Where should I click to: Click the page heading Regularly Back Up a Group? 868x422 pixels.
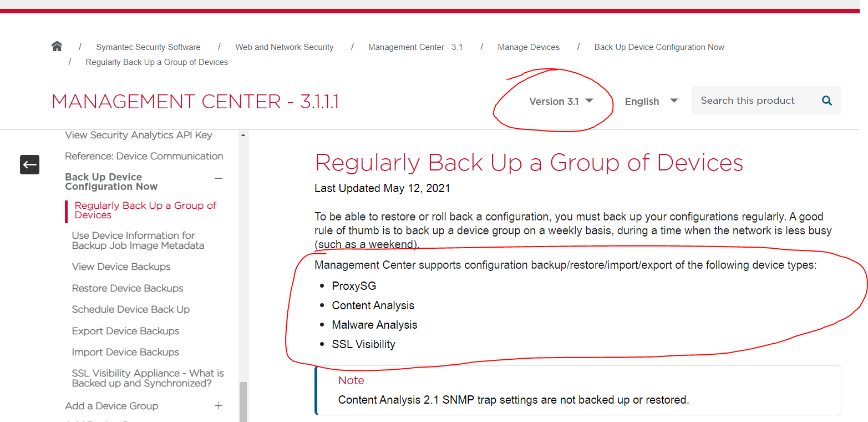pyautogui.click(x=529, y=163)
